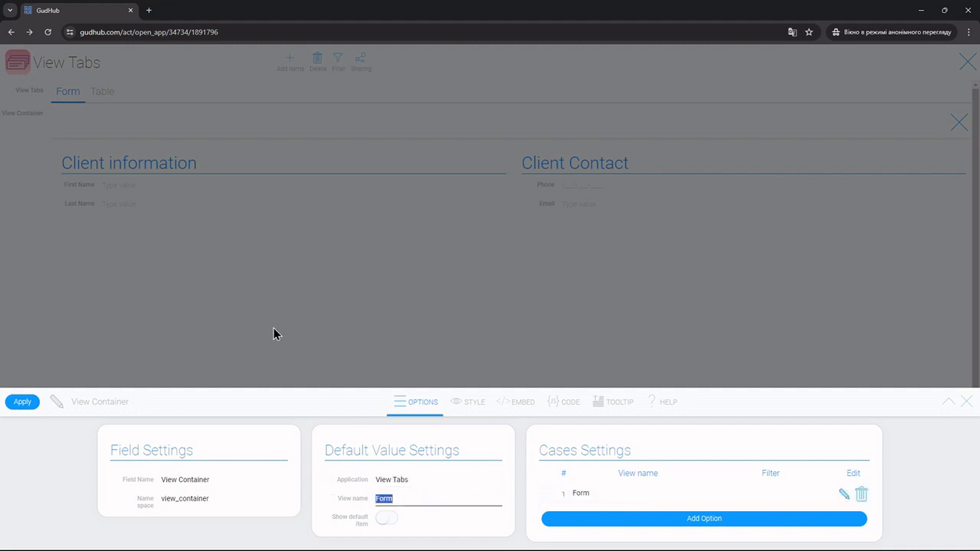Click the Delete trash icon in top toolbar

click(x=317, y=58)
